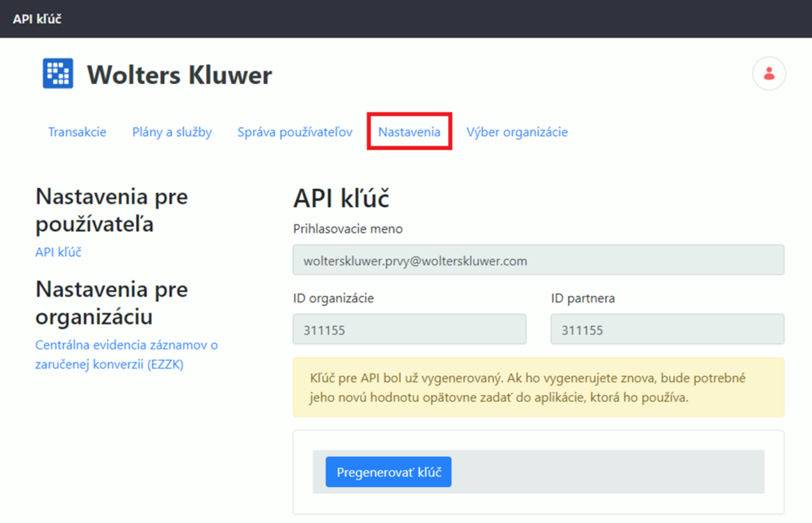Screen dimensions: 812x523
Task: Click the Prihlasovacie meno email field
Action: [x=538, y=261]
